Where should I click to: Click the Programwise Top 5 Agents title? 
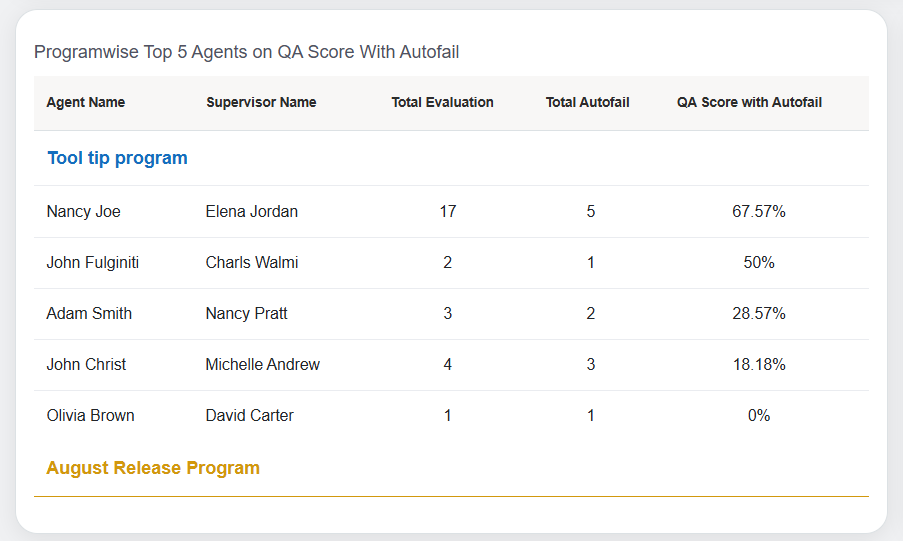[247, 52]
